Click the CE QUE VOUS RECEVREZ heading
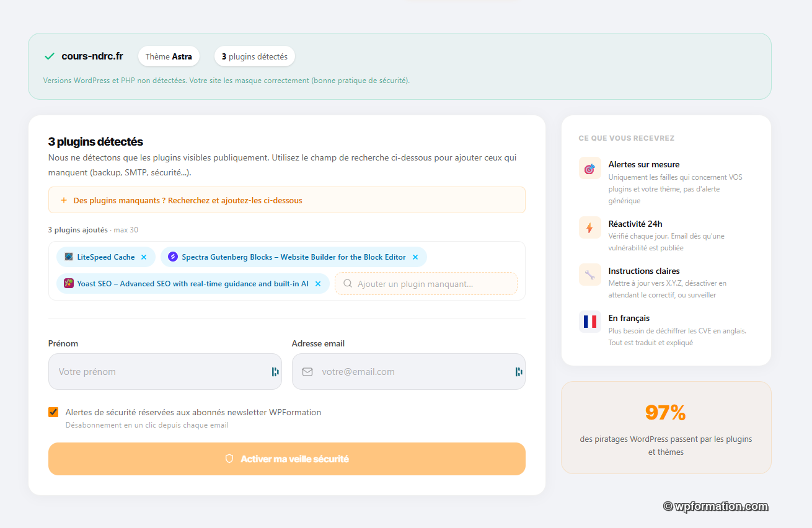Screen dimensions: 812x528 626,138
